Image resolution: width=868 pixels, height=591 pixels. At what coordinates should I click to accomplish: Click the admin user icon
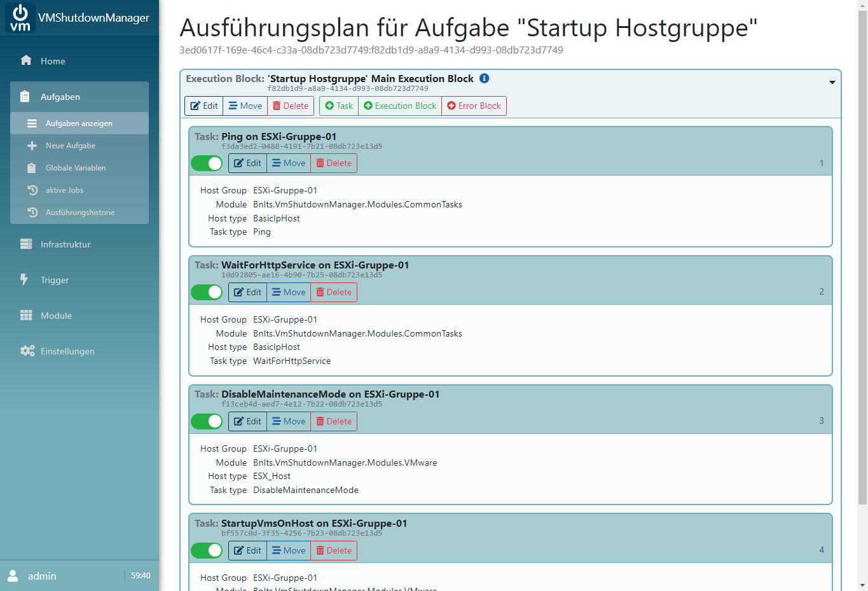(x=13, y=576)
